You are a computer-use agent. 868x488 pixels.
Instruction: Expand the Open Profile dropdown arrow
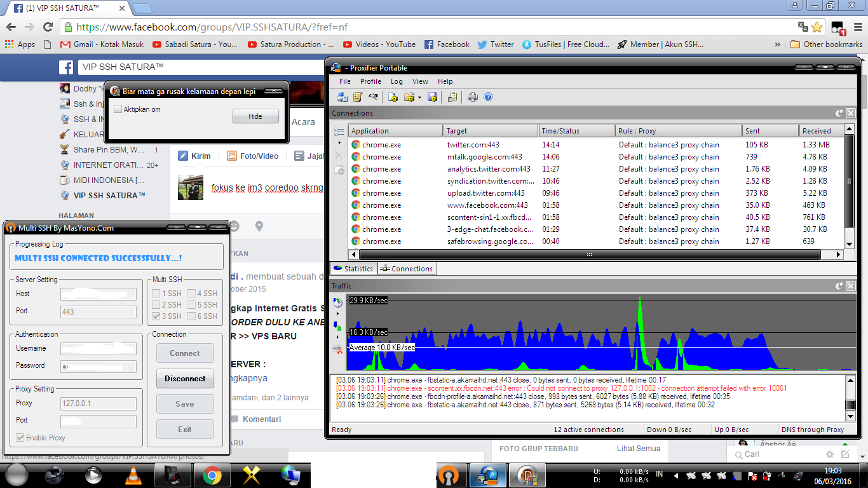coord(419,98)
